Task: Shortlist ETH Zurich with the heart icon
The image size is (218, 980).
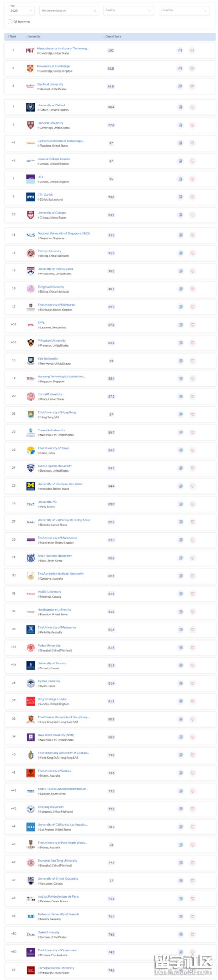Action: [x=192, y=197]
